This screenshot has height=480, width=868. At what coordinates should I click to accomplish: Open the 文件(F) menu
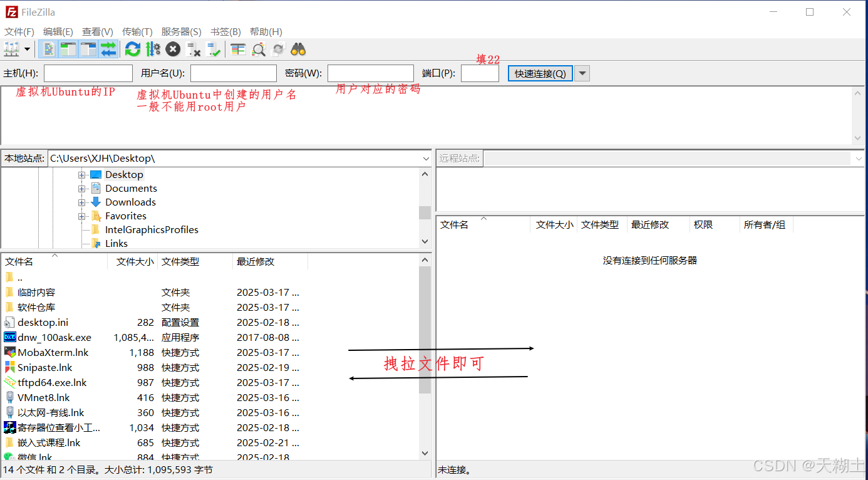pyautogui.click(x=19, y=31)
